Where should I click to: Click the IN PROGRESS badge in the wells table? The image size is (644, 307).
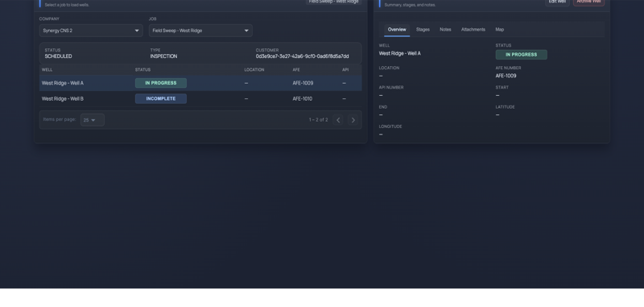coord(160,83)
